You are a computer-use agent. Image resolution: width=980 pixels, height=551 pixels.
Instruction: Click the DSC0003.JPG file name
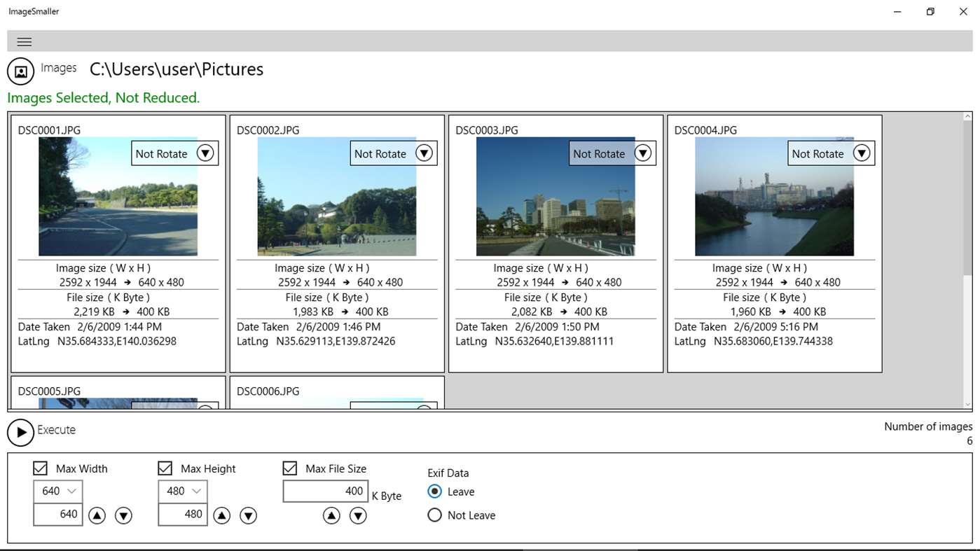point(487,130)
